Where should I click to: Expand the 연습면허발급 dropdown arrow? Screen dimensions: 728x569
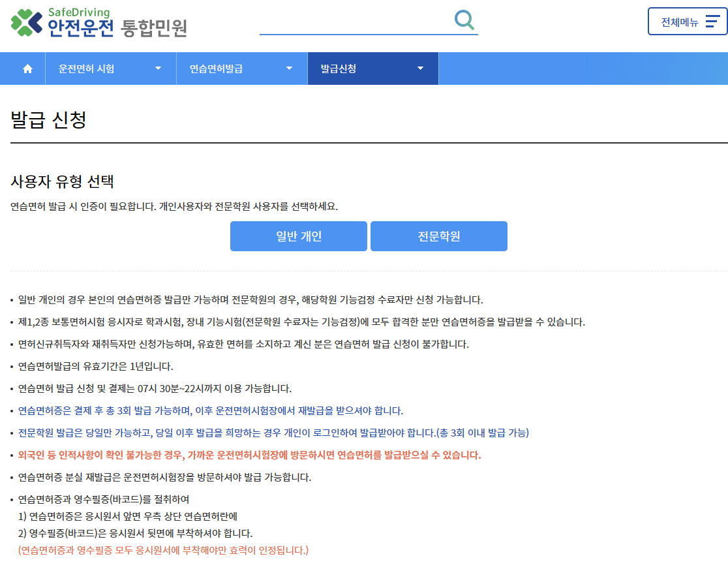pos(289,69)
